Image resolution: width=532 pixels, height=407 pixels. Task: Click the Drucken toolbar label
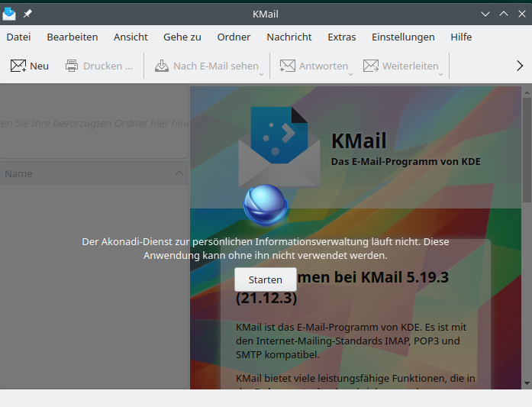(108, 66)
